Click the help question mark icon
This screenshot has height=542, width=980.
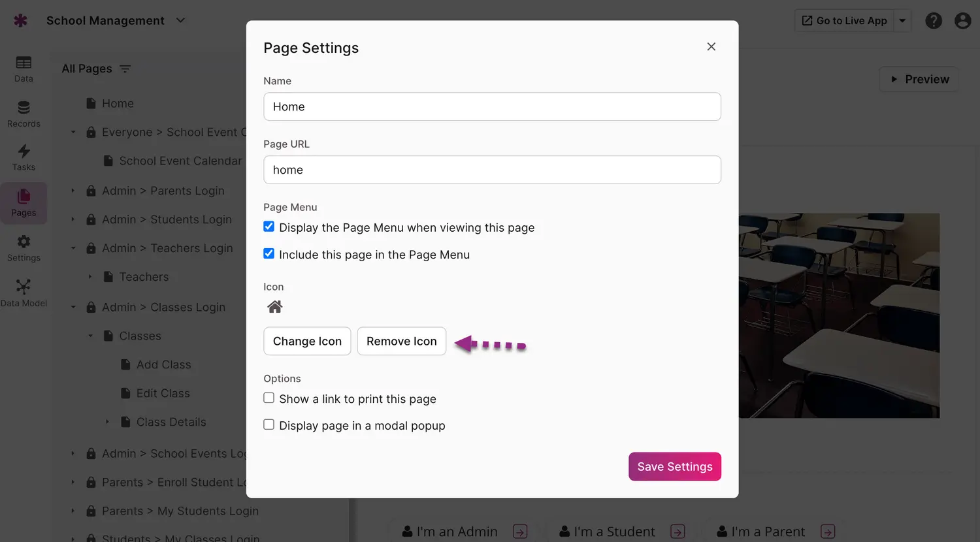(934, 20)
